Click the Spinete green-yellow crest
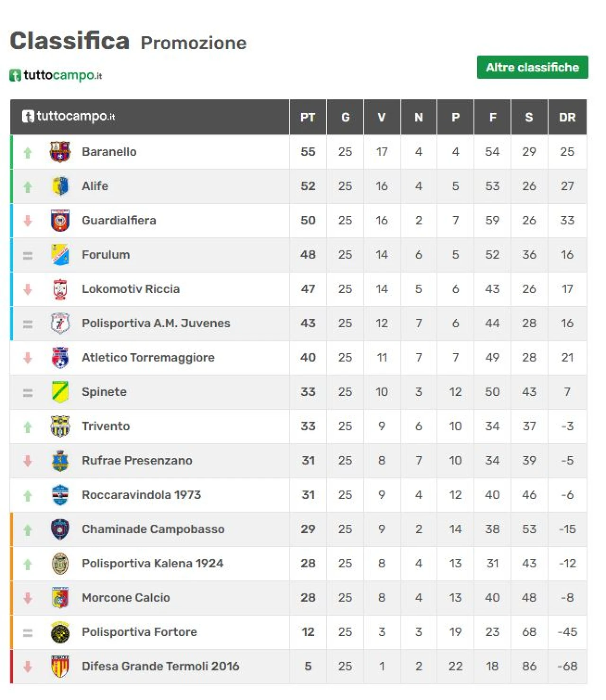The image size is (606, 700). click(x=60, y=392)
